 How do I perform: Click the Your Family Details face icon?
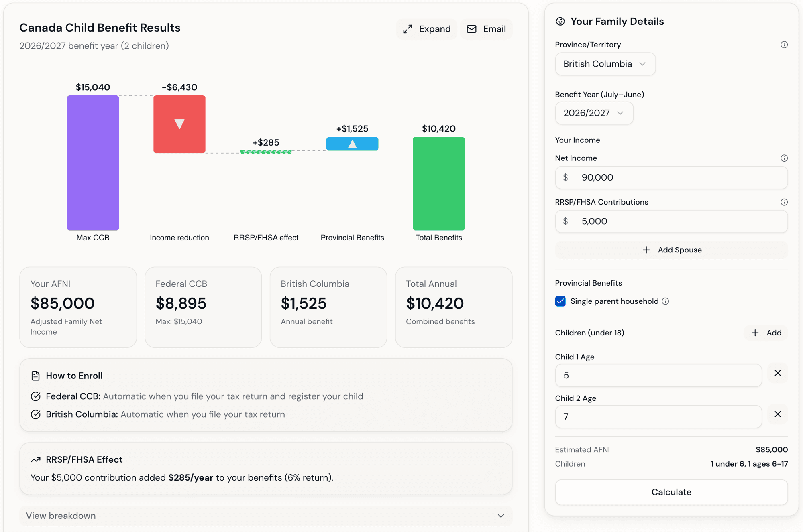[560, 21]
